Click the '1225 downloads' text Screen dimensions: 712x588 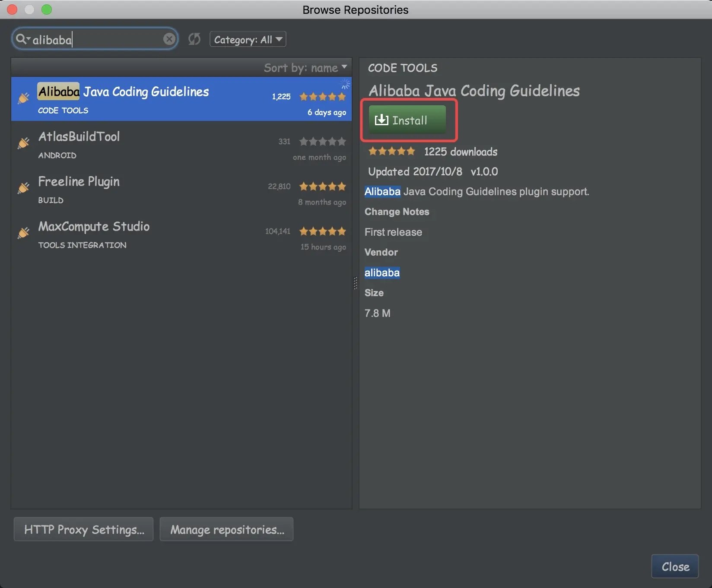[x=461, y=152]
